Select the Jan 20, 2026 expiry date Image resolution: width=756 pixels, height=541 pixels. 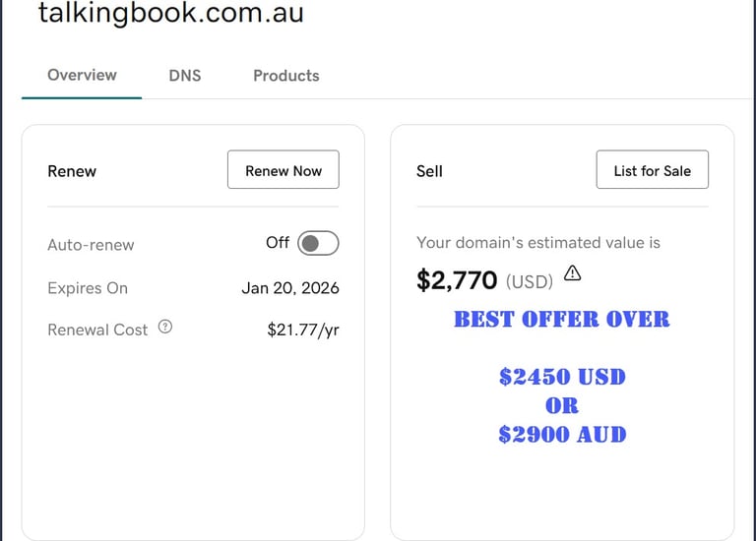click(290, 288)
